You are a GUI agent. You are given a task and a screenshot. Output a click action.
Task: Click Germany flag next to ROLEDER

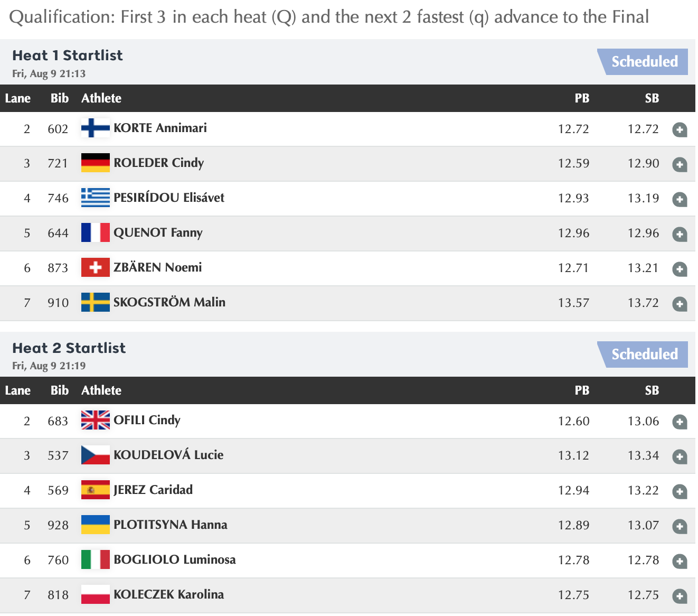tap(95, 163)
